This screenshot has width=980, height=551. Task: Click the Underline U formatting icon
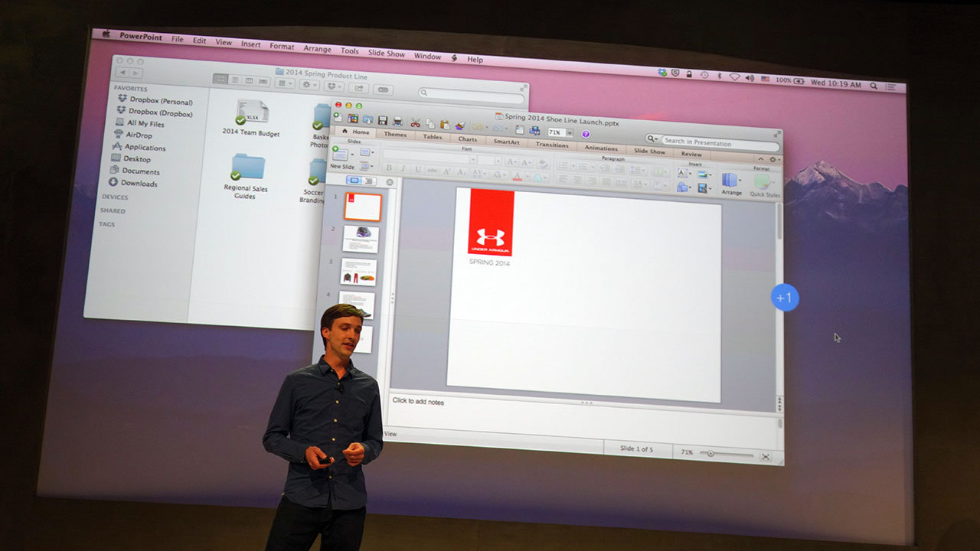tap(417, 169)
